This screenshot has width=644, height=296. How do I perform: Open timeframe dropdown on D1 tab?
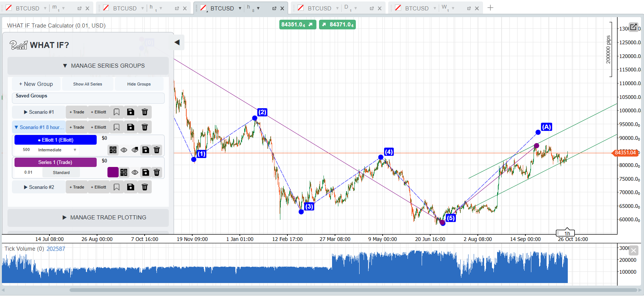355,8
